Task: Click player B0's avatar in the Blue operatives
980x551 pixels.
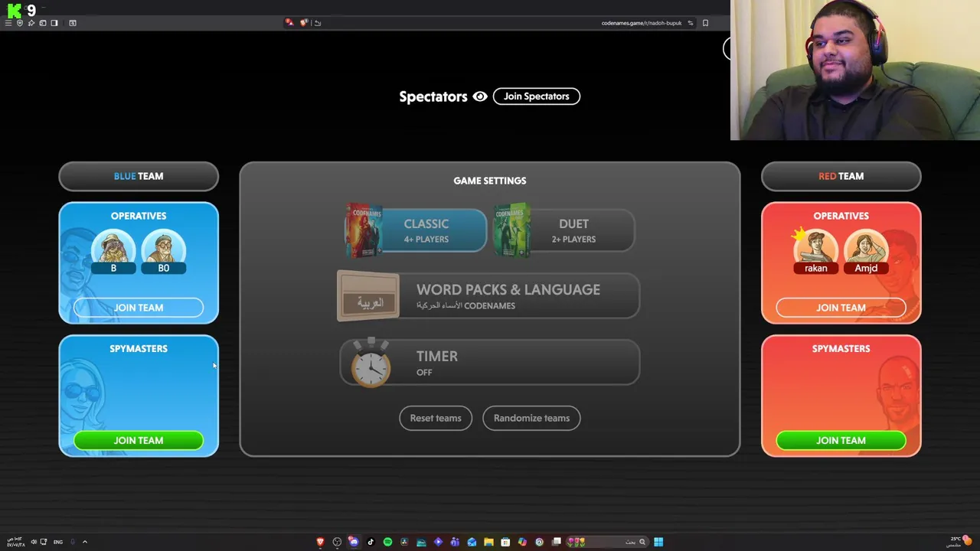Action: point(163,249)
